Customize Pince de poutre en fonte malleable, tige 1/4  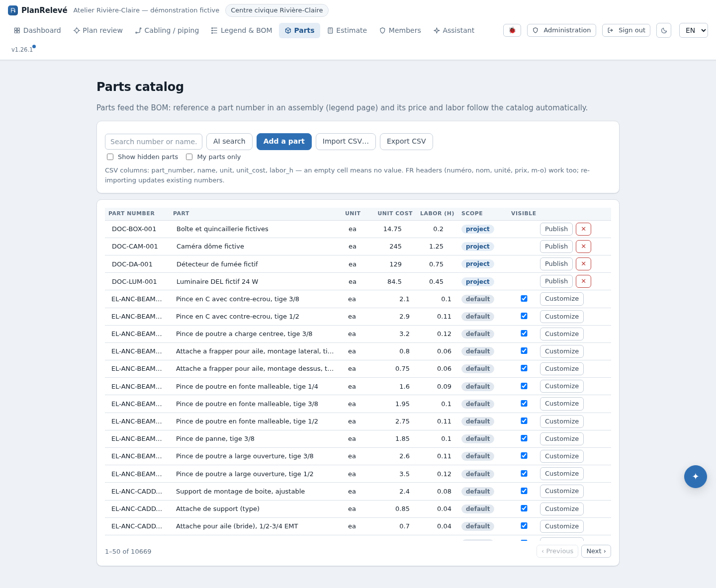point(562,386)
